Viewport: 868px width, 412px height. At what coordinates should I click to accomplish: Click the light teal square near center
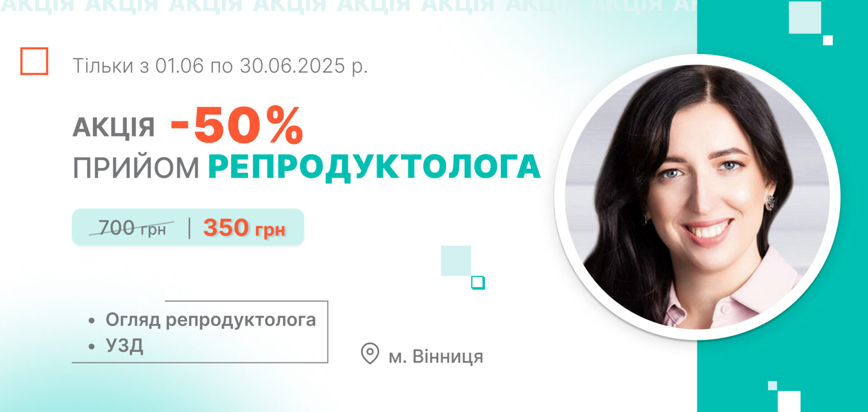coord(456,261)
